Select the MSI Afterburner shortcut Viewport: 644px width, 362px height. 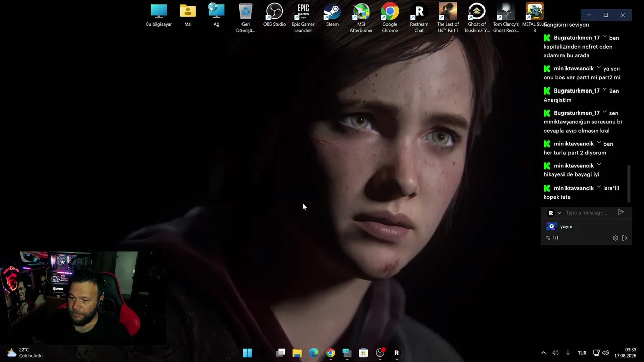(361, 18)
